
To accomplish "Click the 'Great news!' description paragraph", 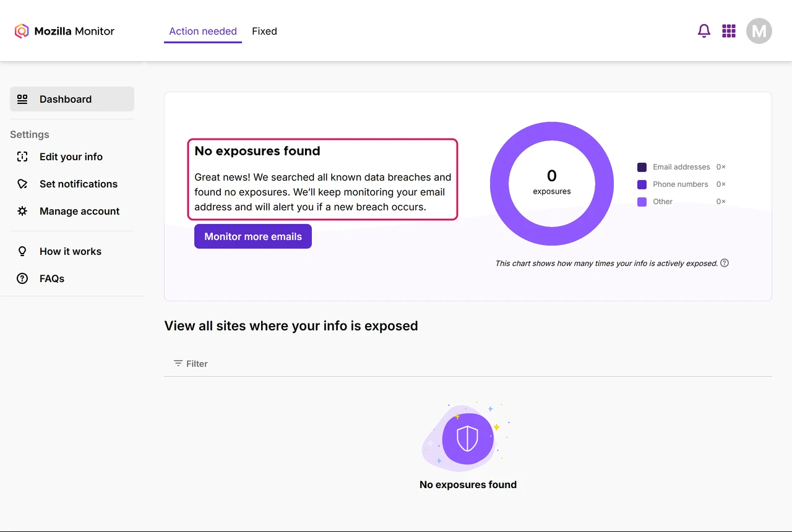I will [x=323, y=192].
